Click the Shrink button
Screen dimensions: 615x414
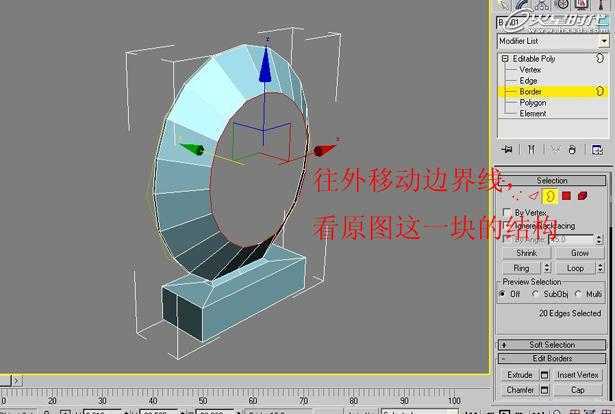click(x=526, y=253)
